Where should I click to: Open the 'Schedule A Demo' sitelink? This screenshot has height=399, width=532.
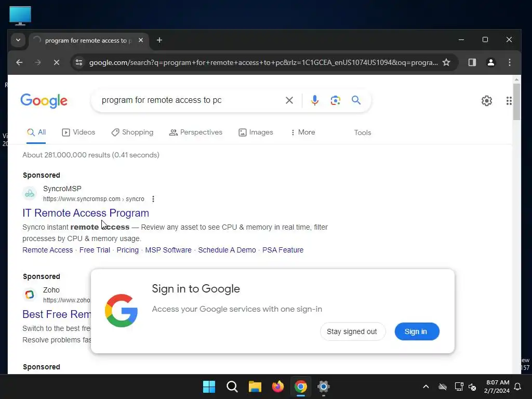(227, 250)
